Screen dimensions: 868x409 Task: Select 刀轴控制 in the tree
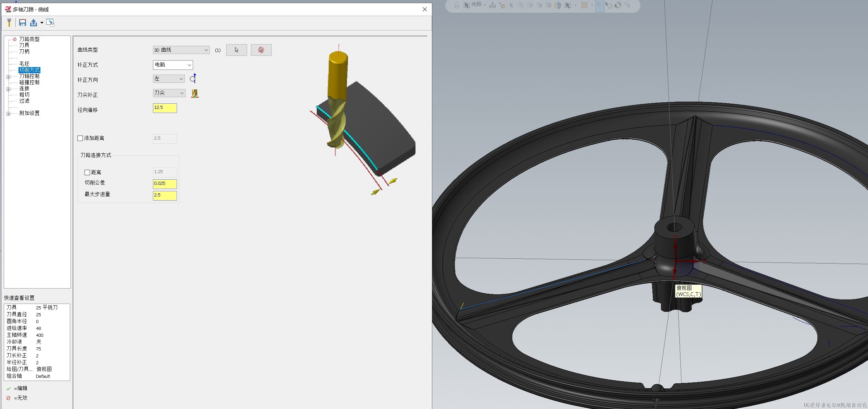click(x=29, y=76)
